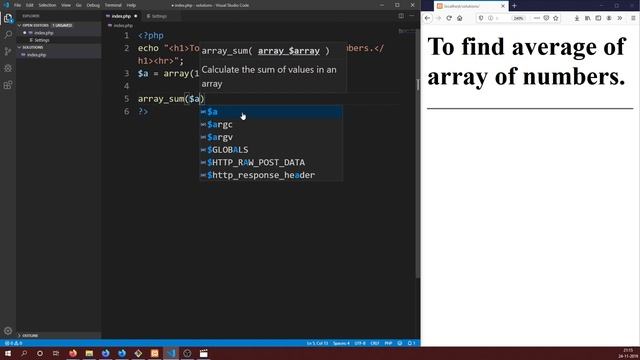This screenshot has height=360, width=640.
Task: Collapse the Open Editors section
Action: click(x=59, y=25)
